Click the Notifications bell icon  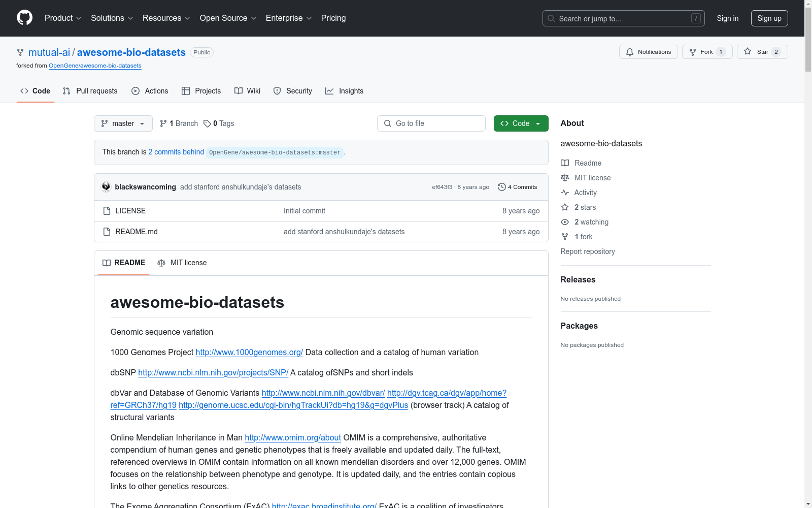pyautogui.click(x=630, y=52)
